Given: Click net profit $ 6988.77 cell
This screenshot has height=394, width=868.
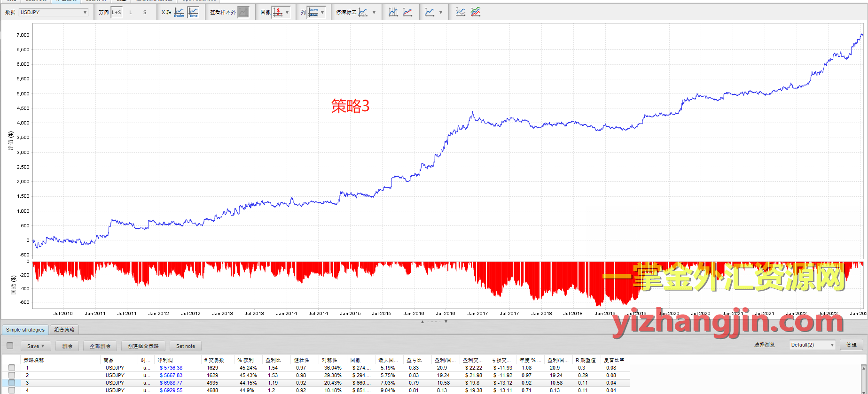Looking at the screenshot, I should click(x=171, y=383).
